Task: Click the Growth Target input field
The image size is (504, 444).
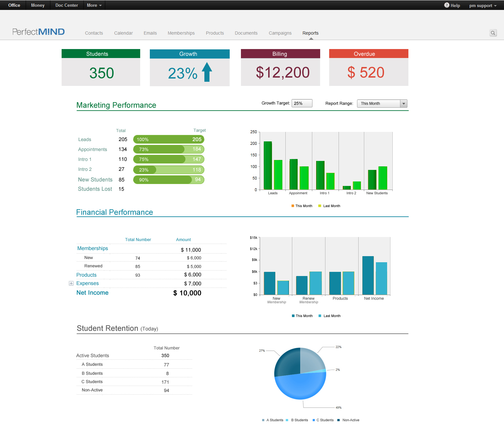Action: (x=302, y=103)
